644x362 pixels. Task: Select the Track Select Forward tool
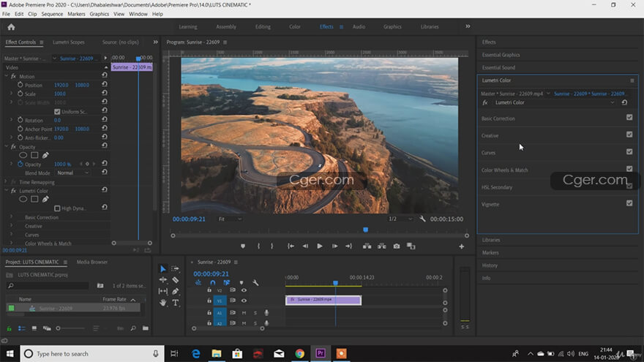point(176,269)
